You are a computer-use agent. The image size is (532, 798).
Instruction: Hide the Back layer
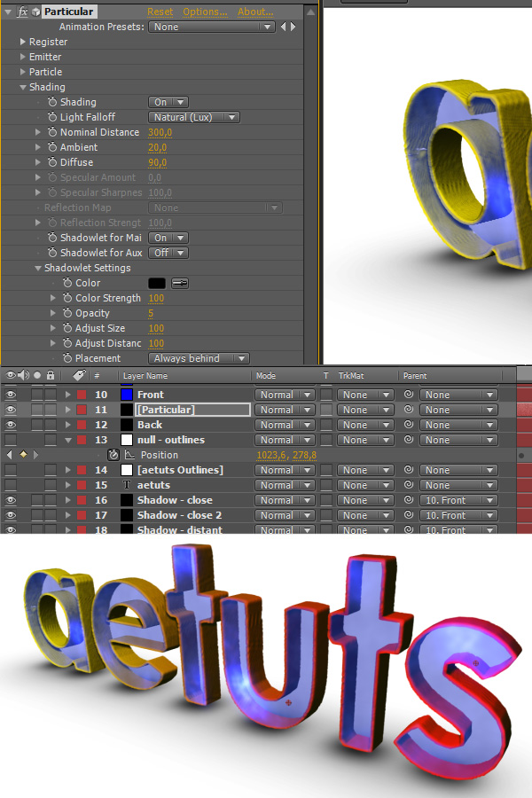(x=11, y=425)
